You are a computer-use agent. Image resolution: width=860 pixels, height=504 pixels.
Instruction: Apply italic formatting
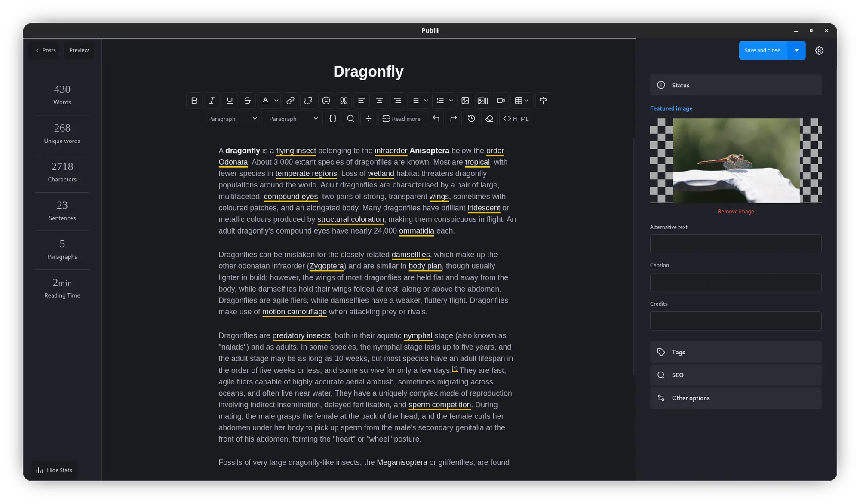(x=212, y=101)
